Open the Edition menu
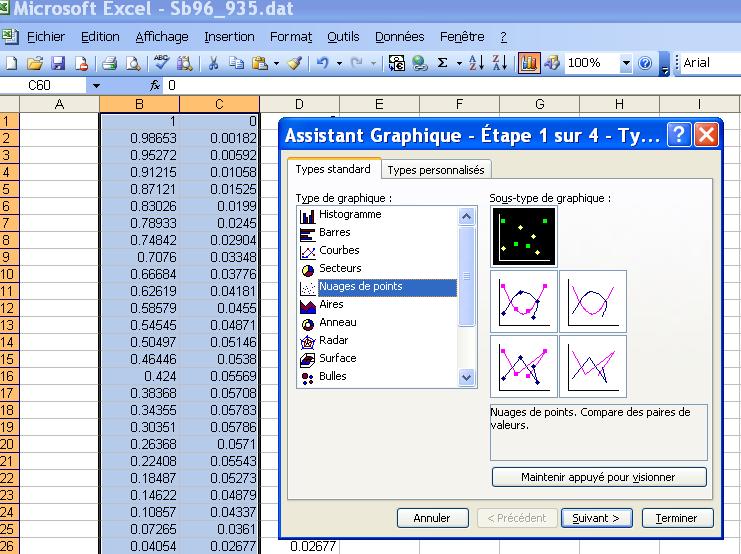Image resolution: width=741 pixels, height=554 pixels. [100, 37]
